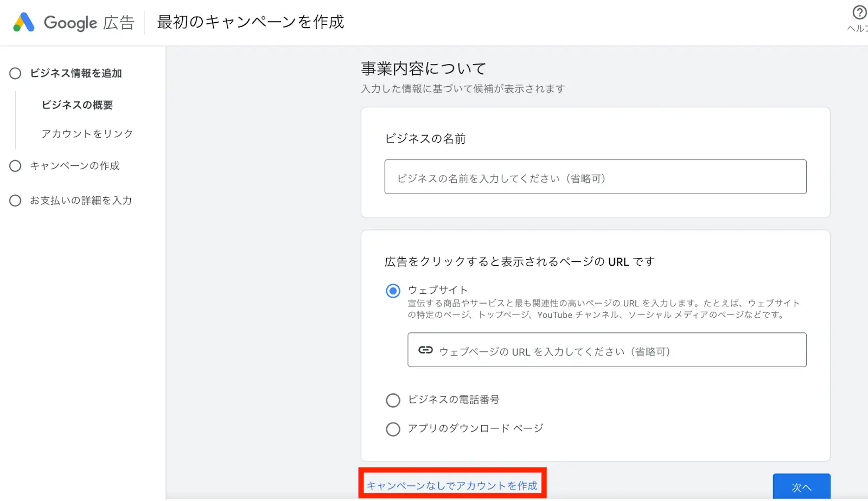Click the ビジネスの名前 card title

click(425, 139)
